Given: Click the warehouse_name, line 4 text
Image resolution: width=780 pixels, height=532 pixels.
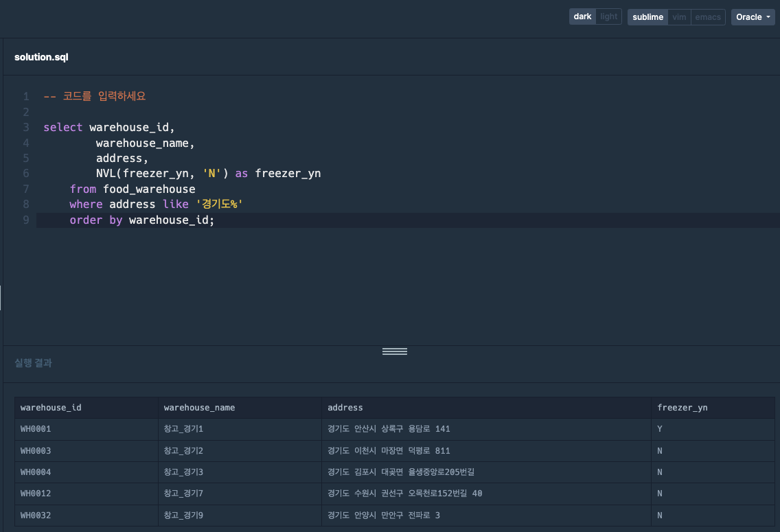Looking at the screenshot, I should [145, 143].
